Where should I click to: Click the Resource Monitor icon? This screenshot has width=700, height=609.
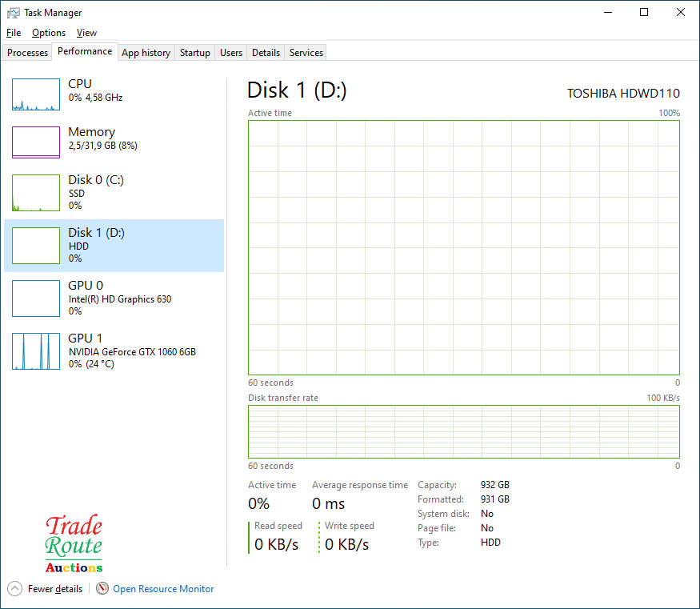coord(102,589)
